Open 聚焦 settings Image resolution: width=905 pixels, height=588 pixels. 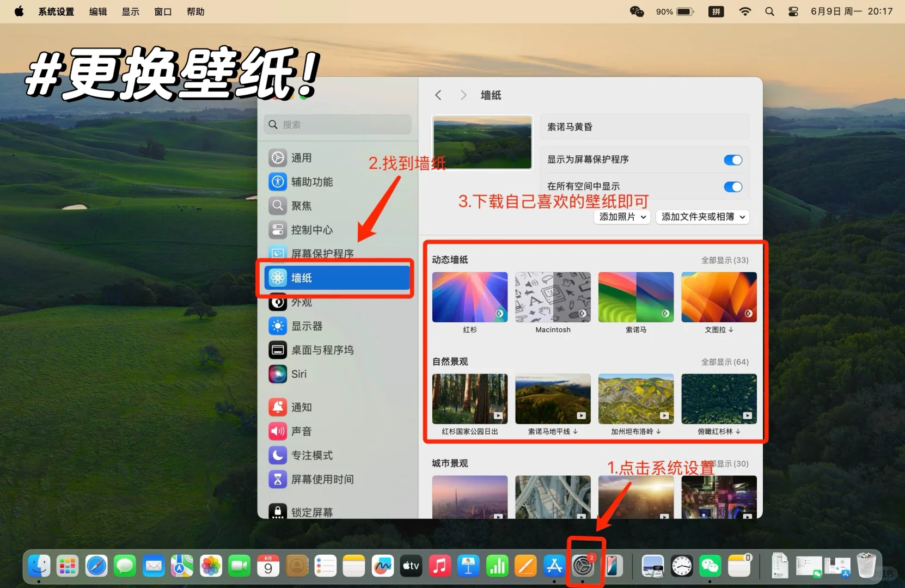301,206
